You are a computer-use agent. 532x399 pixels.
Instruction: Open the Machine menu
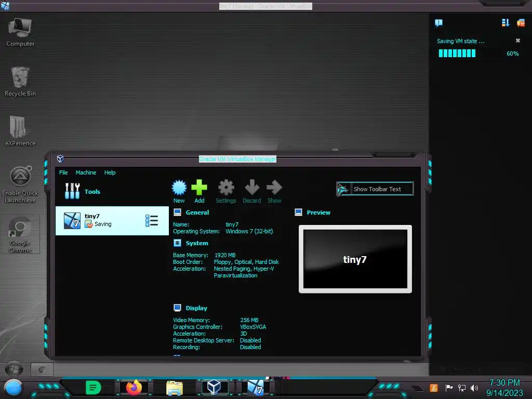coord(86,172)
